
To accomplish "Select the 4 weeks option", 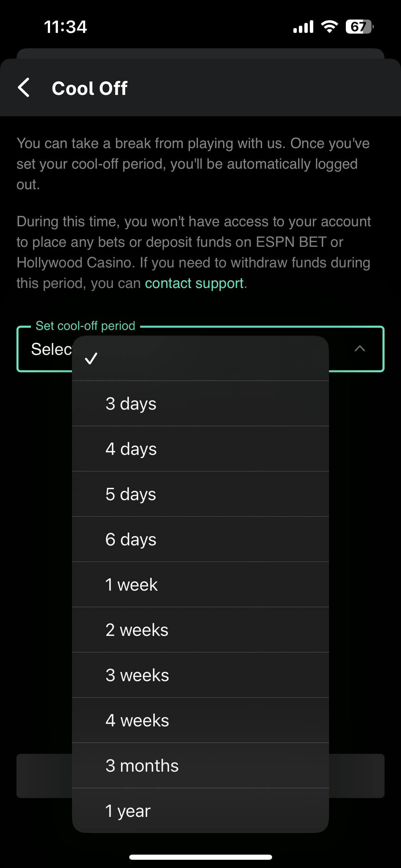I will [200, 720].
